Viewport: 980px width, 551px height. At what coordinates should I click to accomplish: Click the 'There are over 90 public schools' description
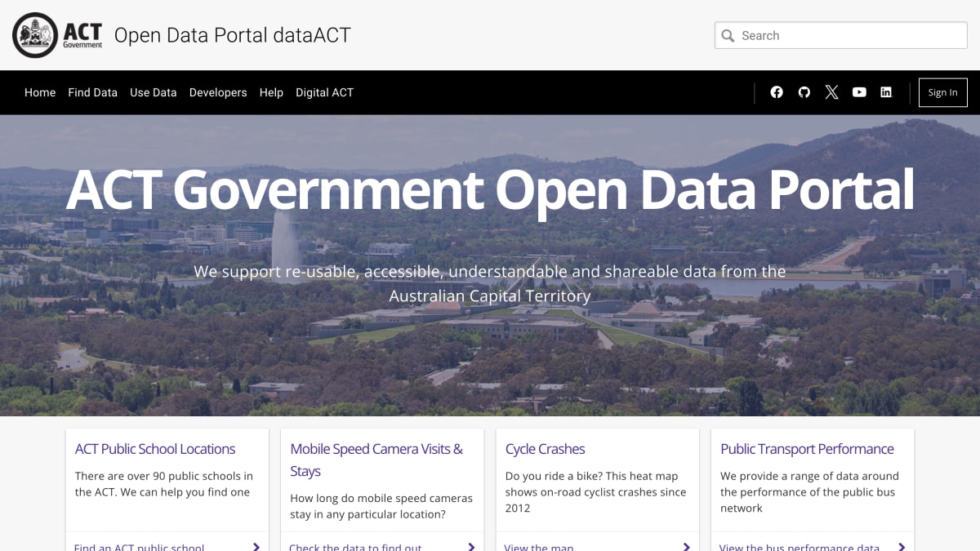coord(164,484)
